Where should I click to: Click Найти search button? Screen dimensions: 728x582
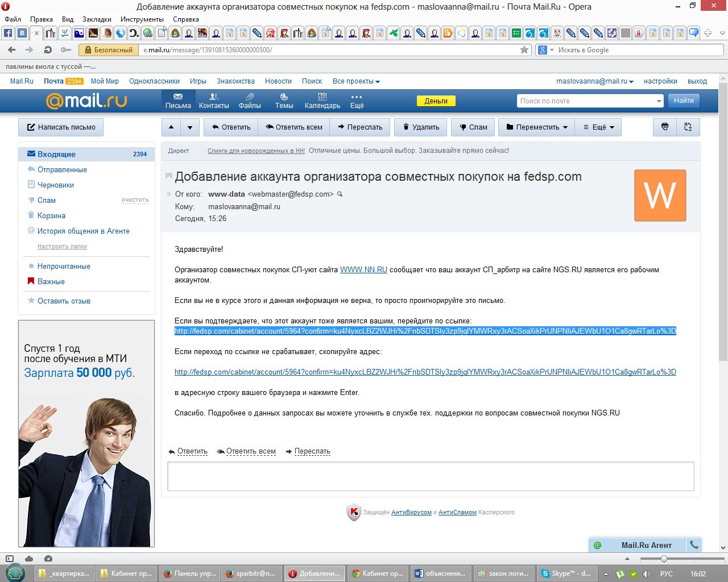pos(684,101)
